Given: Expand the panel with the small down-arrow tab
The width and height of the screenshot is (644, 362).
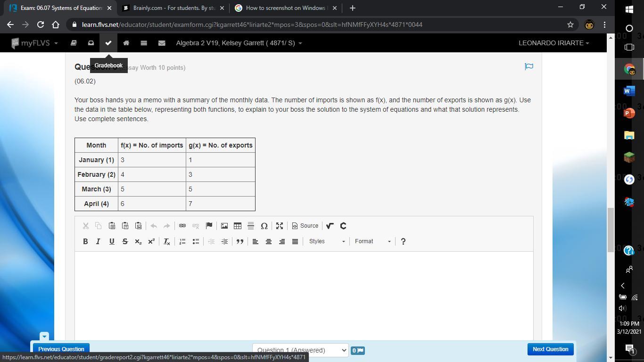Looking at the screenshot, I should pos(44,337).
